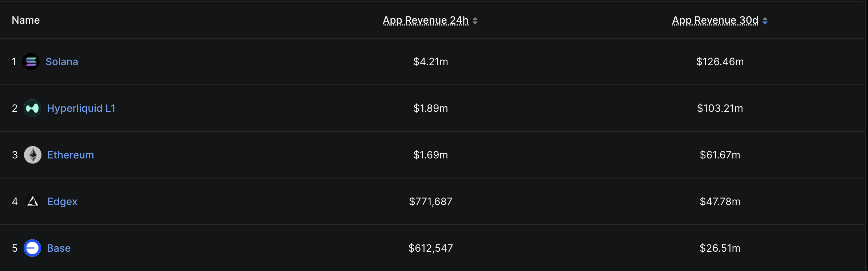Select Solana's $4.21m 24h revenue cell

[x=430, y=62]
